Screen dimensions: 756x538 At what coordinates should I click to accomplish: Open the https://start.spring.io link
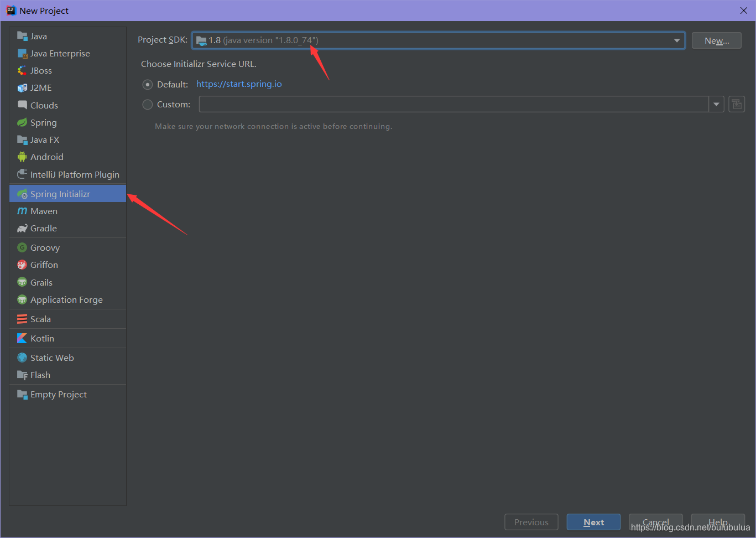[239, 84]
